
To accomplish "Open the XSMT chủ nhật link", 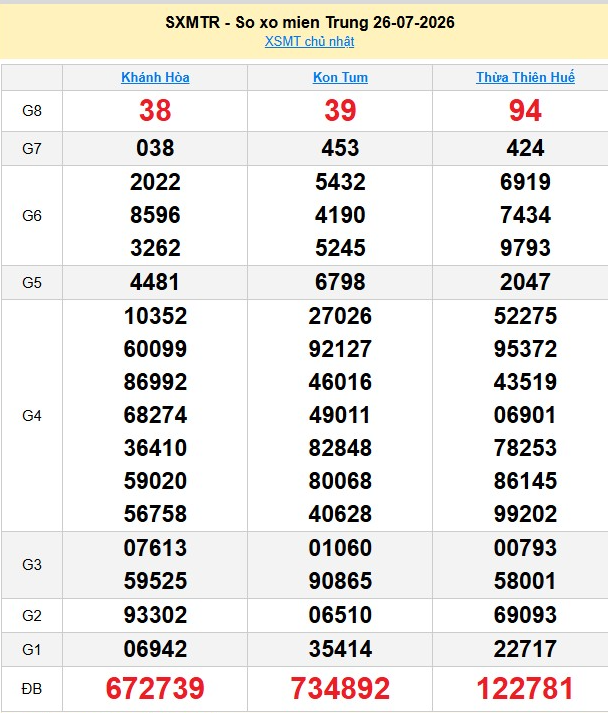I will click(x=309, y=41).
